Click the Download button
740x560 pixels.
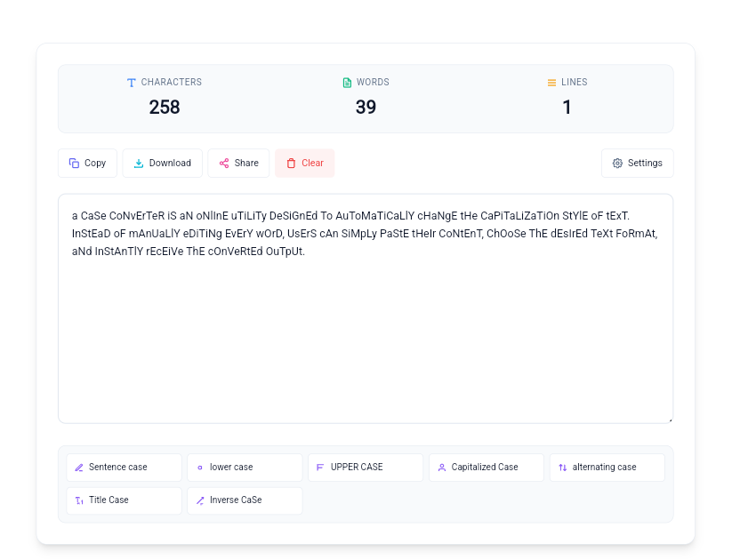click(163, 164)
